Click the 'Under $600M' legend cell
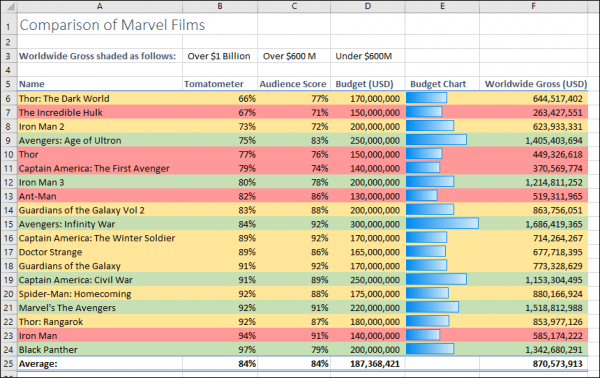 368,56
